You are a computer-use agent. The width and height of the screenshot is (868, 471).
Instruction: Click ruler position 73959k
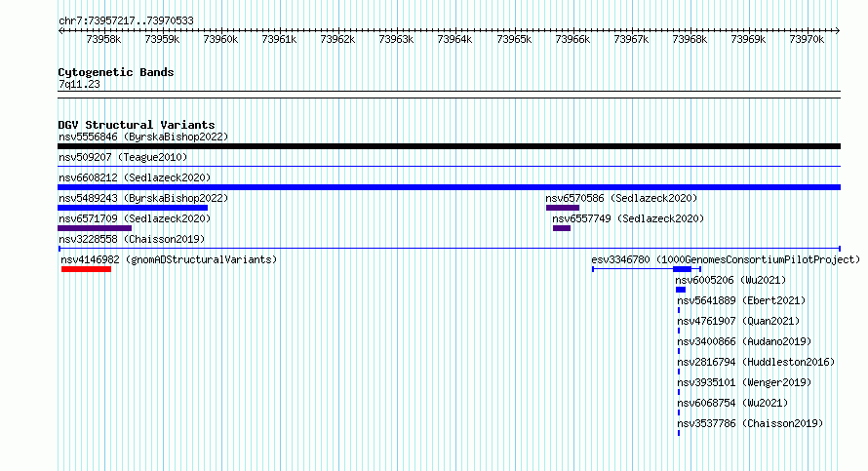[162, 39]
